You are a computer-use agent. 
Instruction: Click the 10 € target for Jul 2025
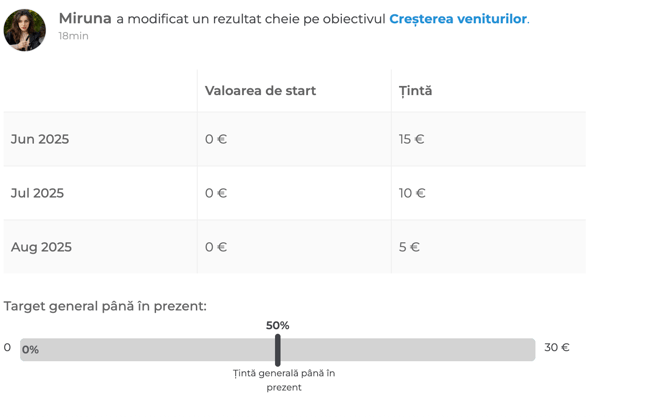412,193
